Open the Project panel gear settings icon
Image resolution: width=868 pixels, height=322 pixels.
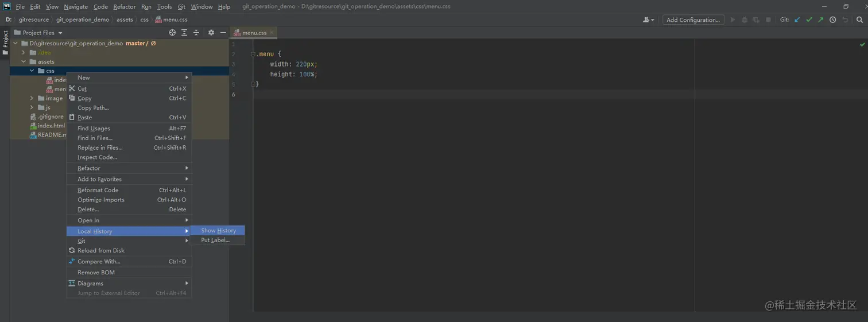(211, 33)
